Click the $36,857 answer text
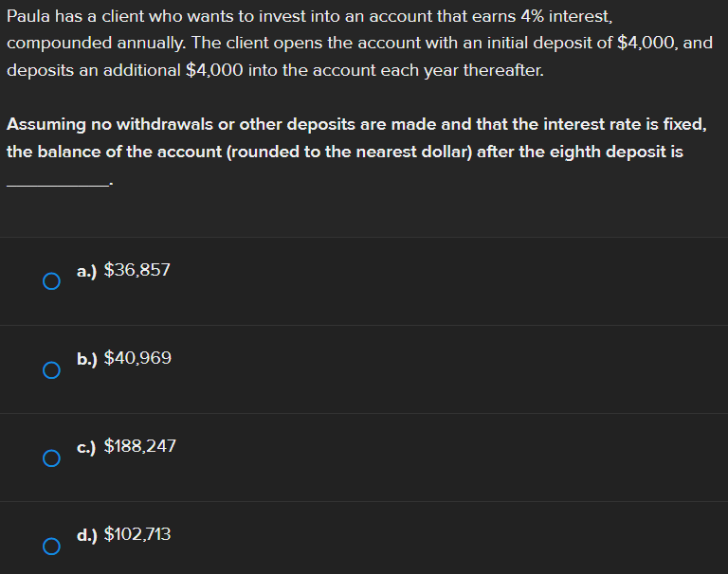728x574 pixels. [136, 270]
